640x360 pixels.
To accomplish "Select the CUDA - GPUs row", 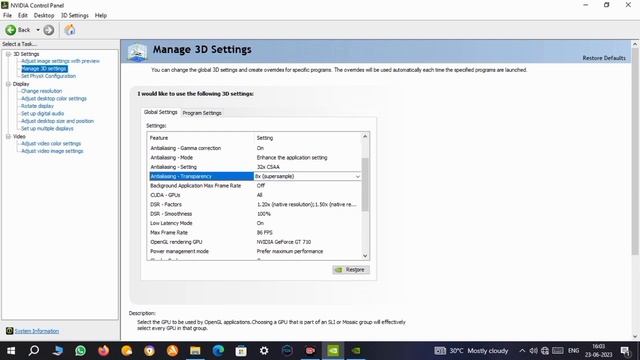I will (x=255, y=195).
